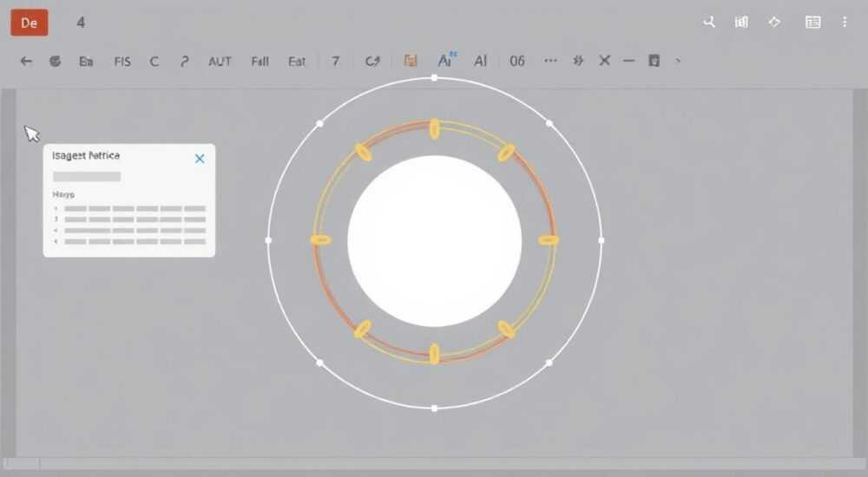Click the icon left of the toolbar X

pos(578,61)
